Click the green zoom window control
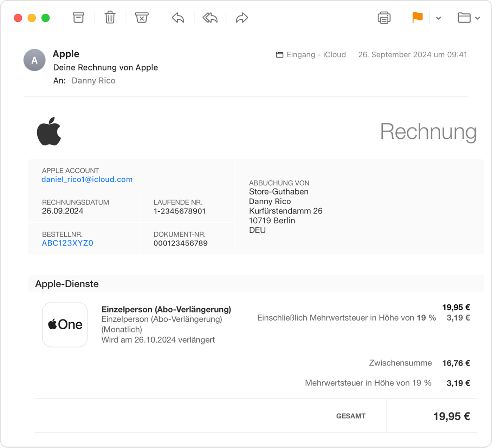 (x=45, y=18)
